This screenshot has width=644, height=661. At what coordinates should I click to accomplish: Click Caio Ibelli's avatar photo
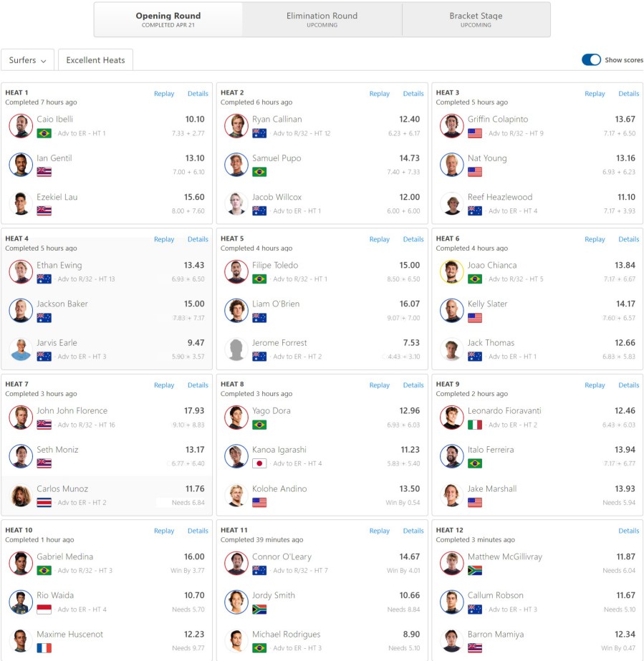pos(21,126)
